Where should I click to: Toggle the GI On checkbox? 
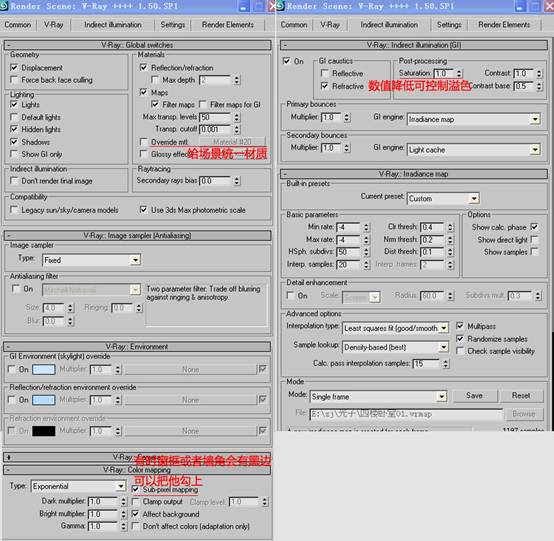coord(287,61)
